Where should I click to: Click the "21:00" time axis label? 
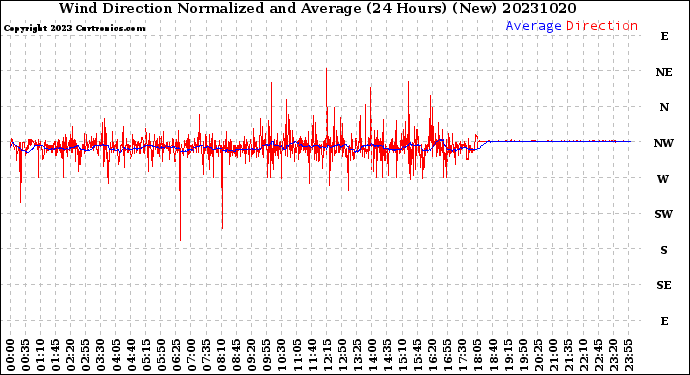point(553,355)
